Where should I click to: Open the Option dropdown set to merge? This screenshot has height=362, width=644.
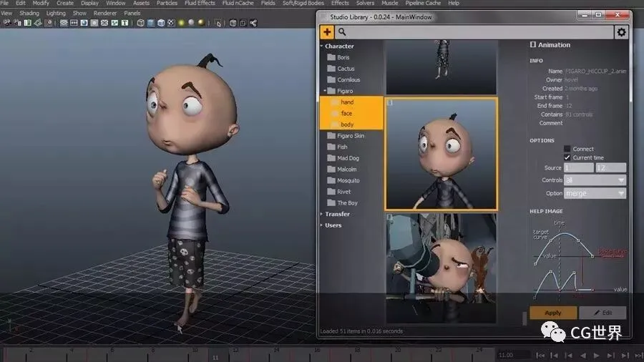(595, 193)
